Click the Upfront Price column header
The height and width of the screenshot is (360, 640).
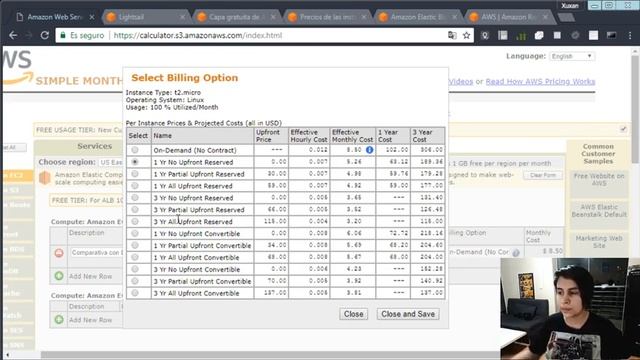271,136
